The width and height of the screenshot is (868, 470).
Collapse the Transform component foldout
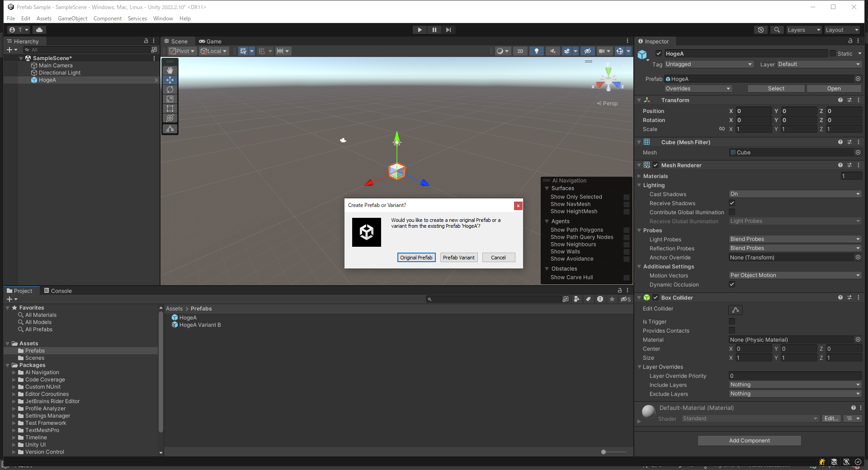click(639, 100)
